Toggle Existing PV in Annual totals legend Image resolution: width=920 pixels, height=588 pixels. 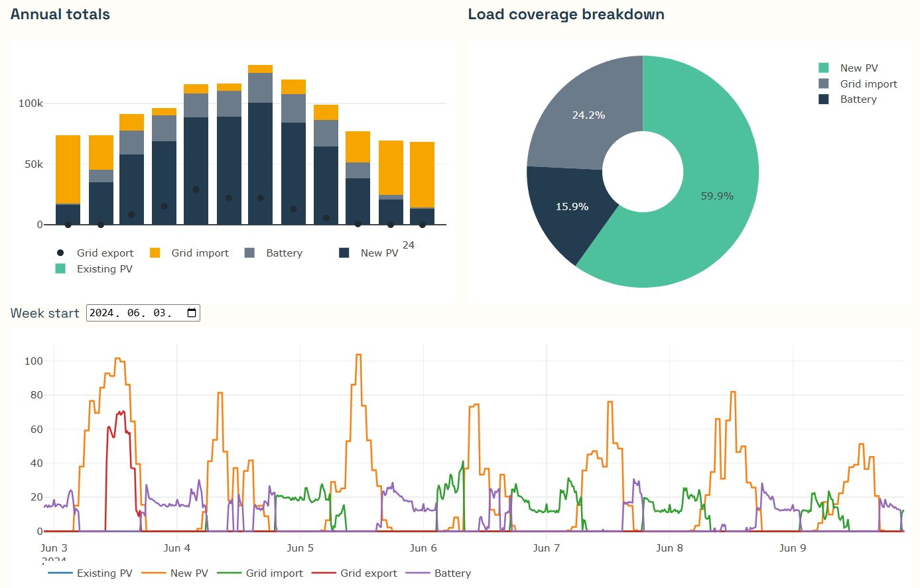click(x=104, y=269)
